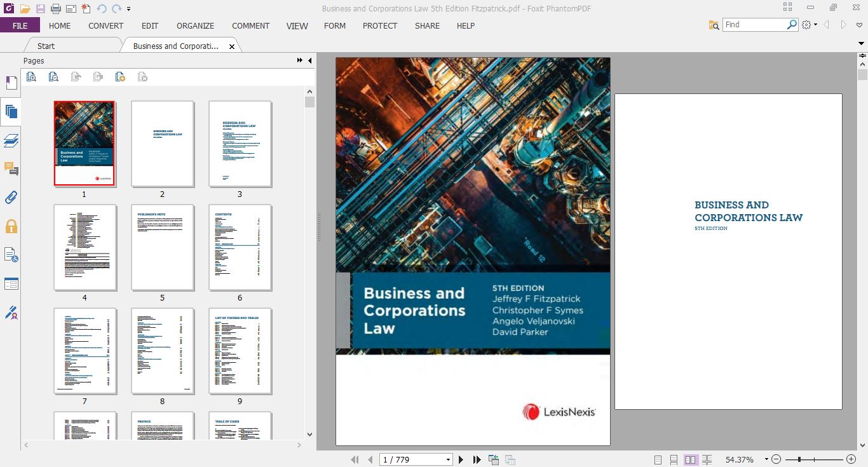
Task: Enable continuous page view mode
Action: 674,459
